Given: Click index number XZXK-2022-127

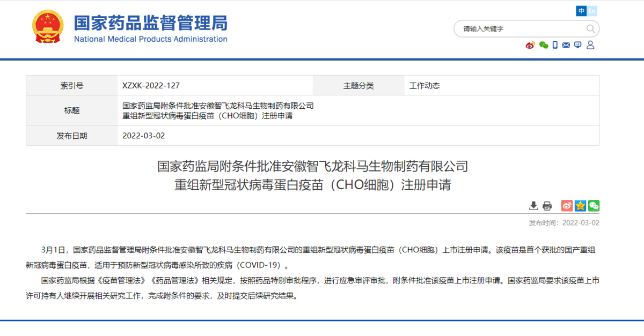Looking at the screenshot, I should tap(151, 86).
